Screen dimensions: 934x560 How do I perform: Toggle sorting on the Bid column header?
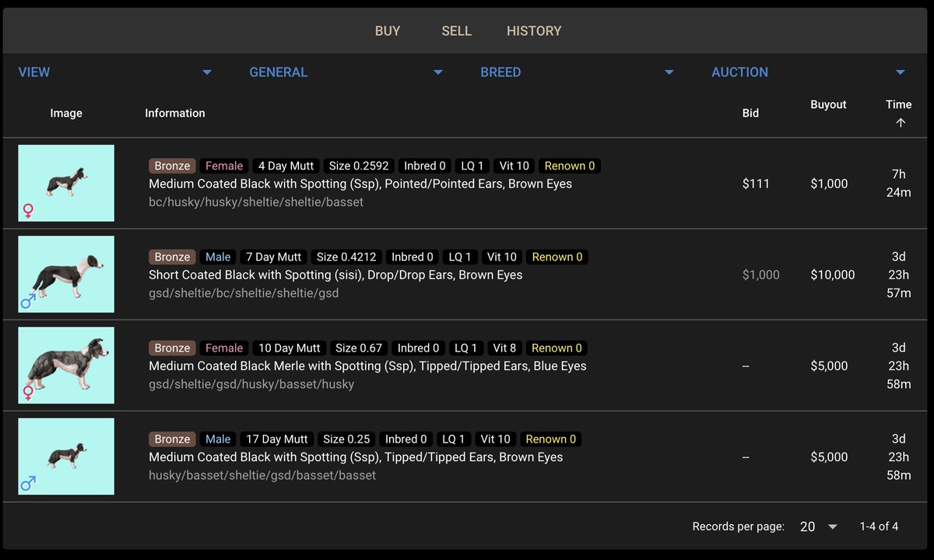point(750,113)
